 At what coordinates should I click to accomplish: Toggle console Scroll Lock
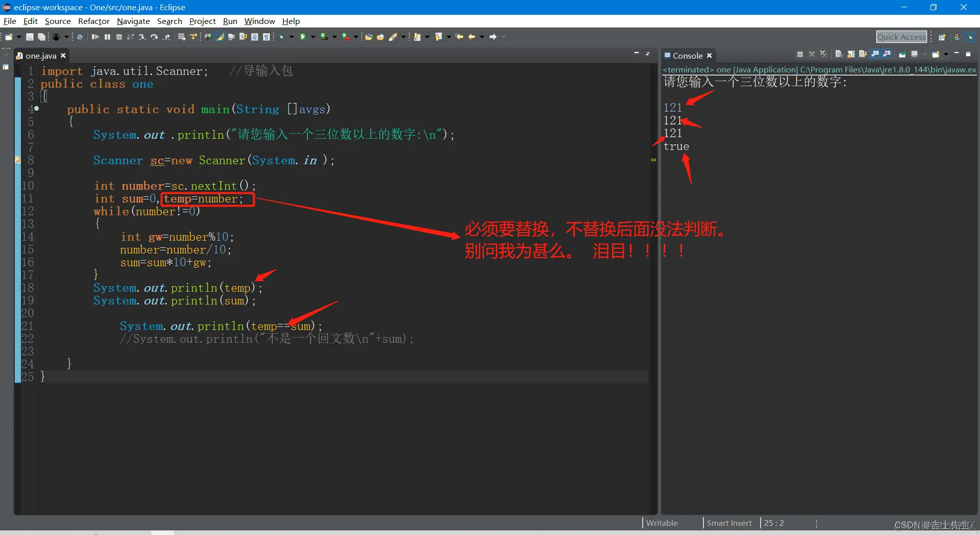point(851,54)
